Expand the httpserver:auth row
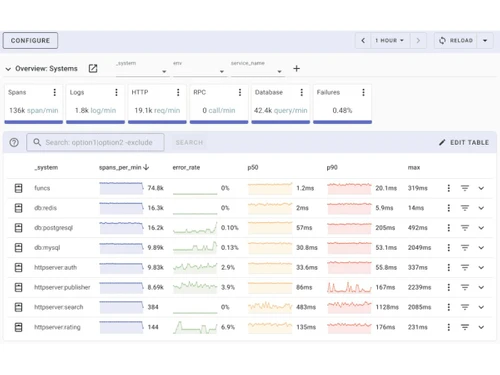 click(x=481, y=267)
